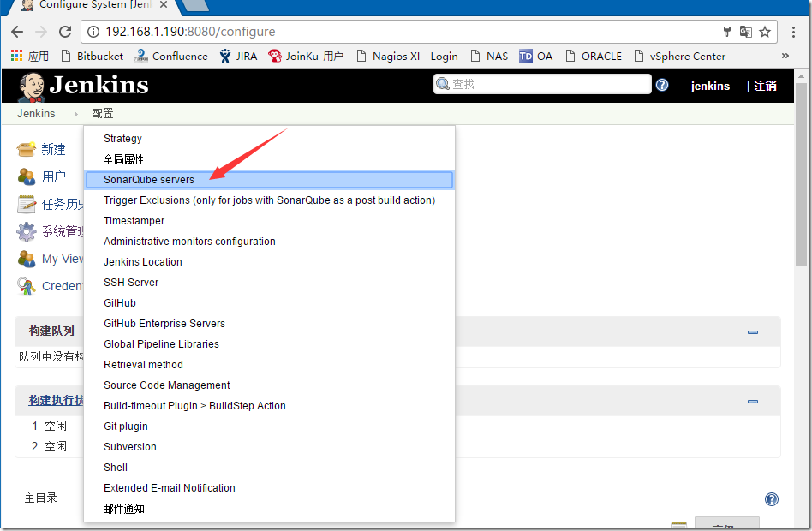The width and height of the screenshot is (812, 531).
Task: Click the browser forward arrow
Action: [x=41, y=32]
